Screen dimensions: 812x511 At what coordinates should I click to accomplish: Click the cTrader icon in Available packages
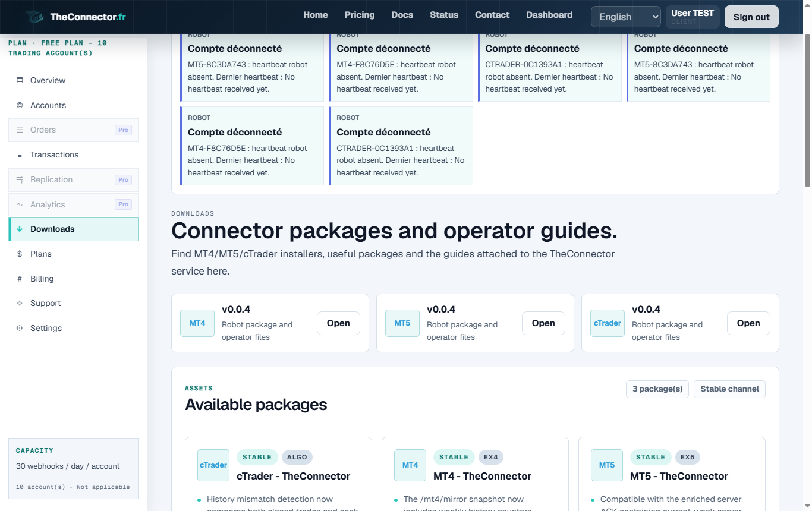(213, 465)
